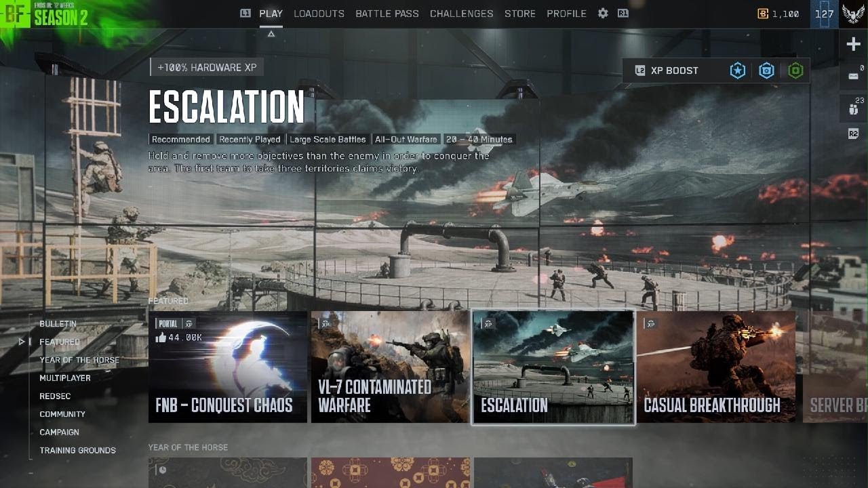868x488 pixels.
Task: Click the plus icon to add party member
Action: point(853,44)
